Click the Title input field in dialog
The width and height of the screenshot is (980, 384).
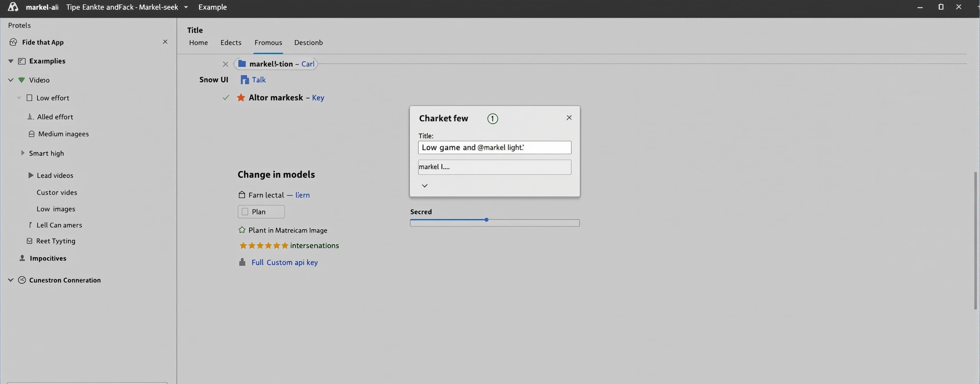point(495,148)
